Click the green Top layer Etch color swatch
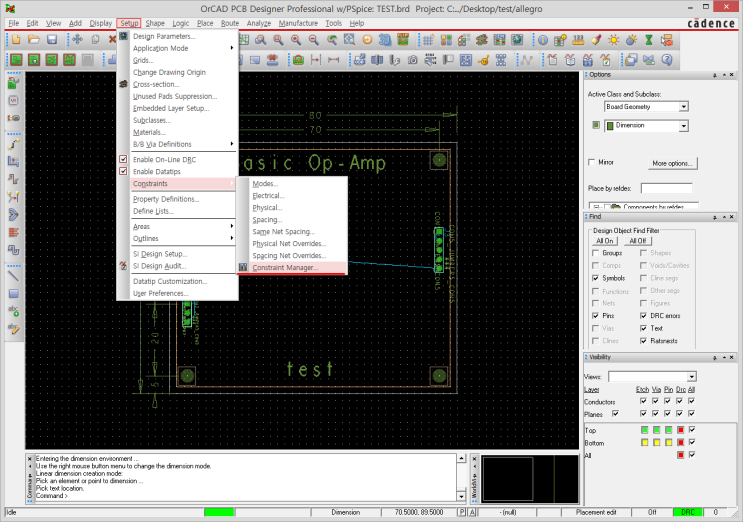The width and height of the screenshot is (743, 522). point(643,429)
